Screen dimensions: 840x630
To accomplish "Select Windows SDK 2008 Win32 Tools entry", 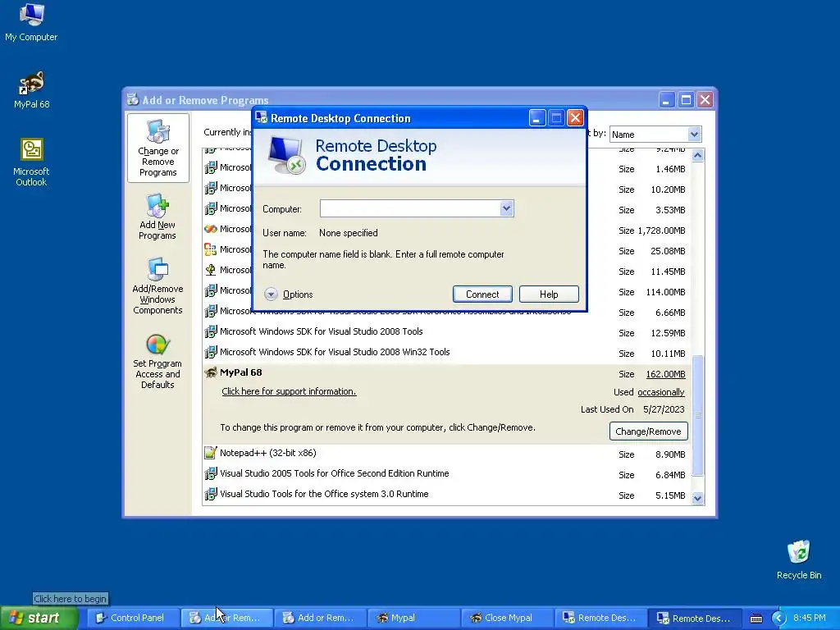I will point(446,353).
